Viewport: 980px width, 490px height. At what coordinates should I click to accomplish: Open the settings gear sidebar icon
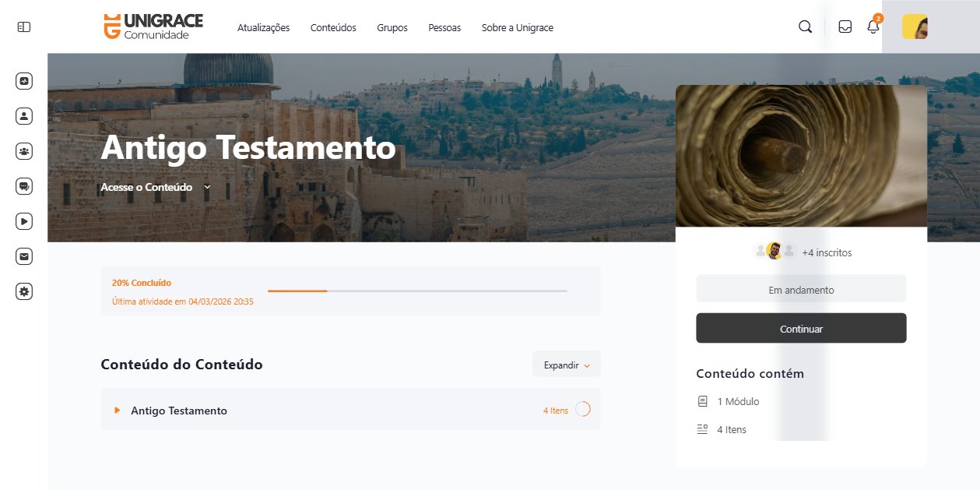24,291
